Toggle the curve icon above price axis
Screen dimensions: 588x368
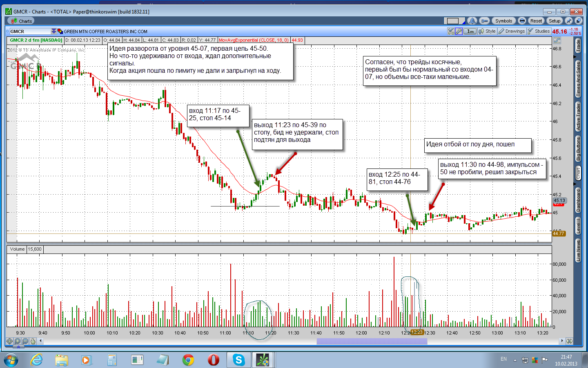557,40
